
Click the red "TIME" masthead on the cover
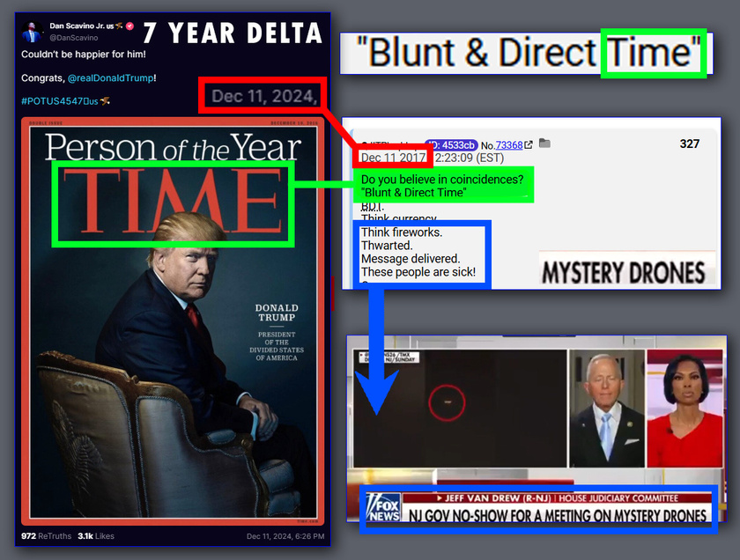[174, 202]
